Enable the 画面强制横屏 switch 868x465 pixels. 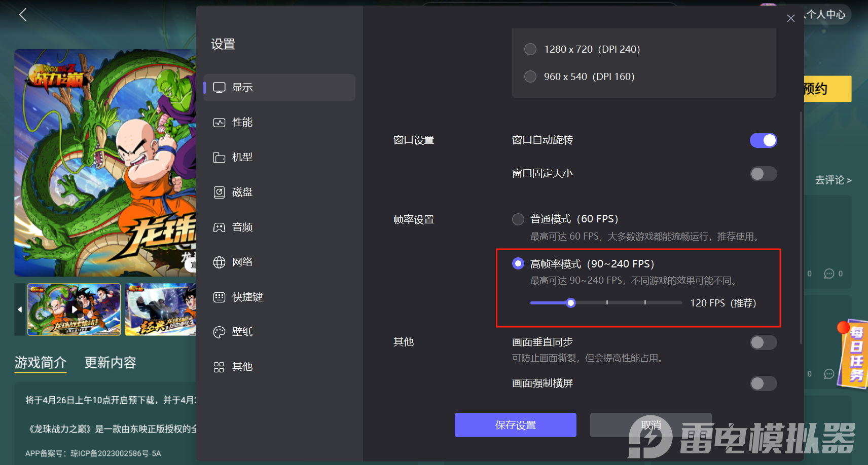coord(764,383)
